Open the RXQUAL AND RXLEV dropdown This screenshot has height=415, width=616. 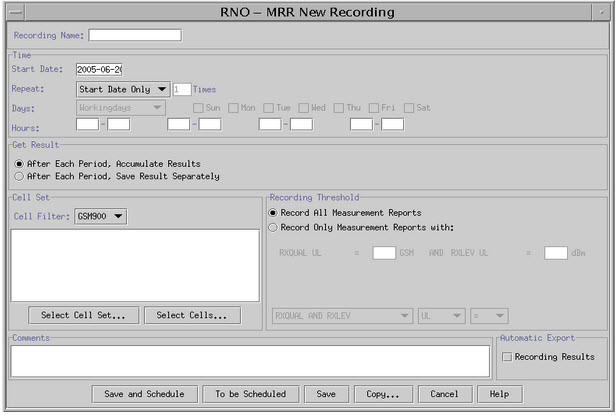[x=341, y=315]
